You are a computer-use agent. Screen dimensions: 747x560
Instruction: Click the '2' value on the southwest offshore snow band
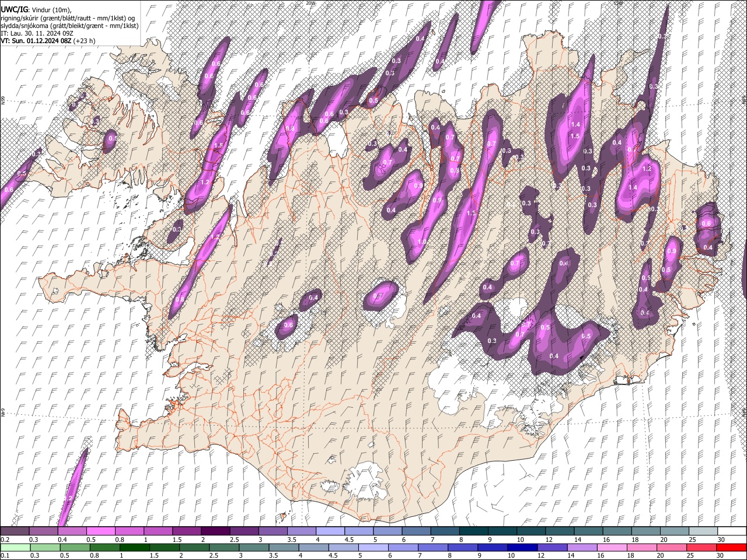pos(70,498)
